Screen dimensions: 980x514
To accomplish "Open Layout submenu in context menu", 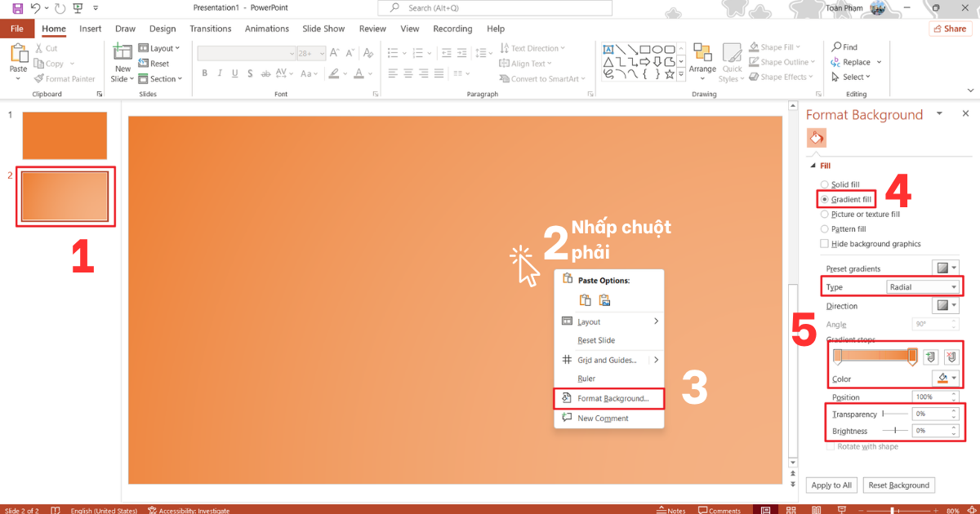I will click(609, 321).
